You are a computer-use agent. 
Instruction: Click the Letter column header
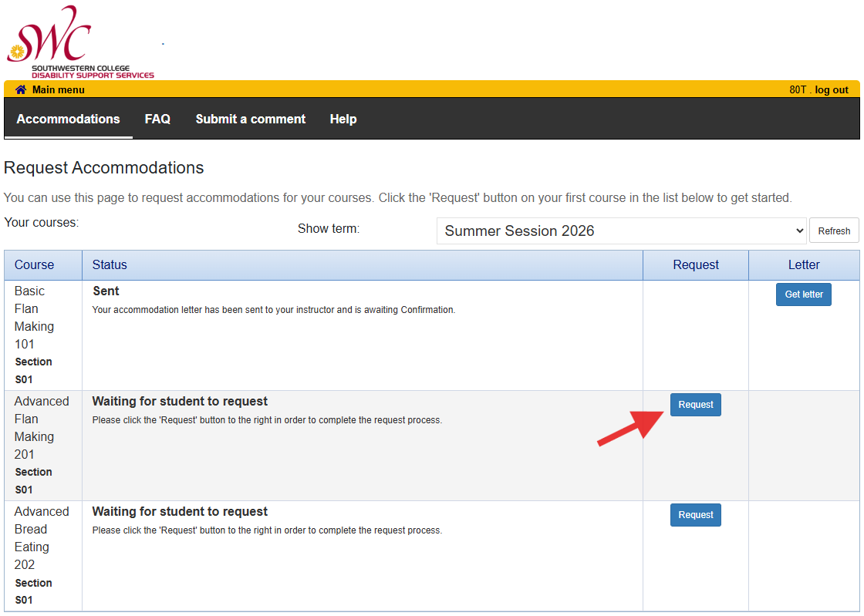coord(804,264)
